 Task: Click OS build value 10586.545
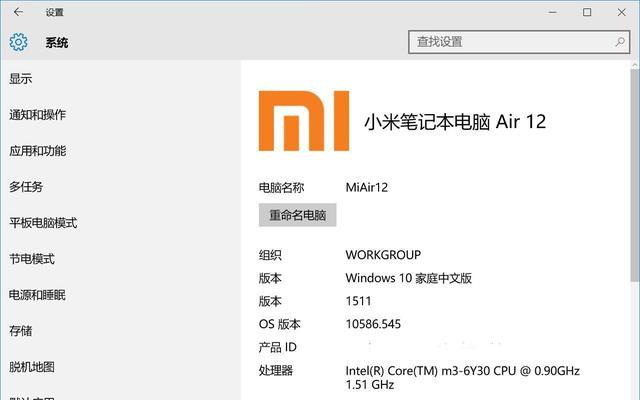(373, 324)
